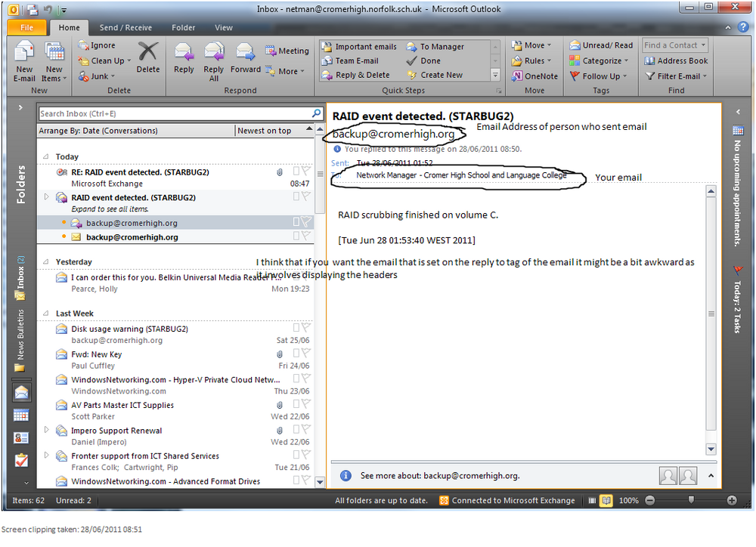Expand Fronter support from ICT conversation
Screen dimensions: 756x547
(46, 455)
